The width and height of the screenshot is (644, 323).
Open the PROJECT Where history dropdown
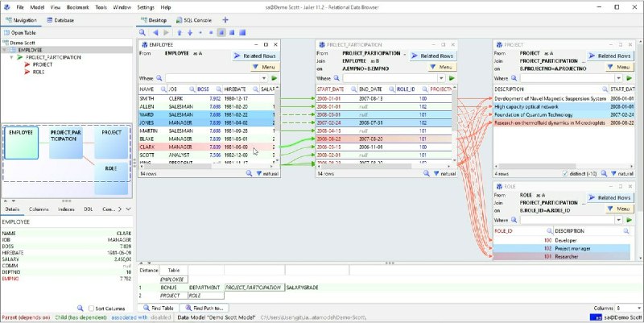618,78
